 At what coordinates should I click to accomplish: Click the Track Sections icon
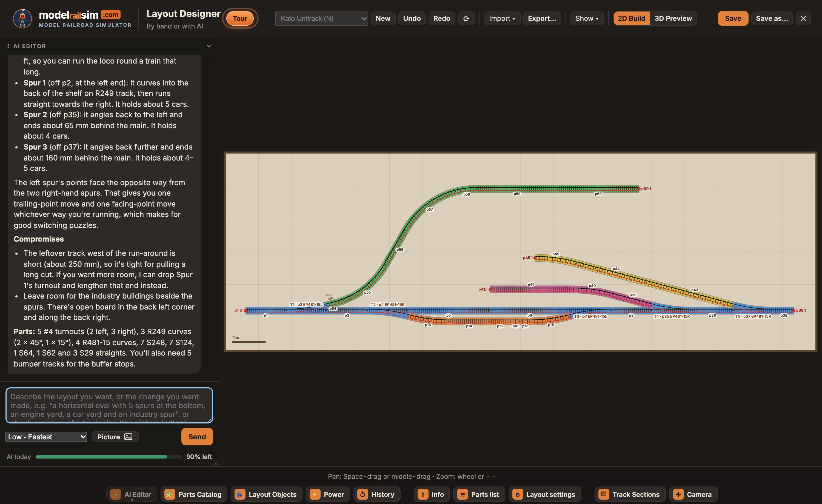[604, 494]
